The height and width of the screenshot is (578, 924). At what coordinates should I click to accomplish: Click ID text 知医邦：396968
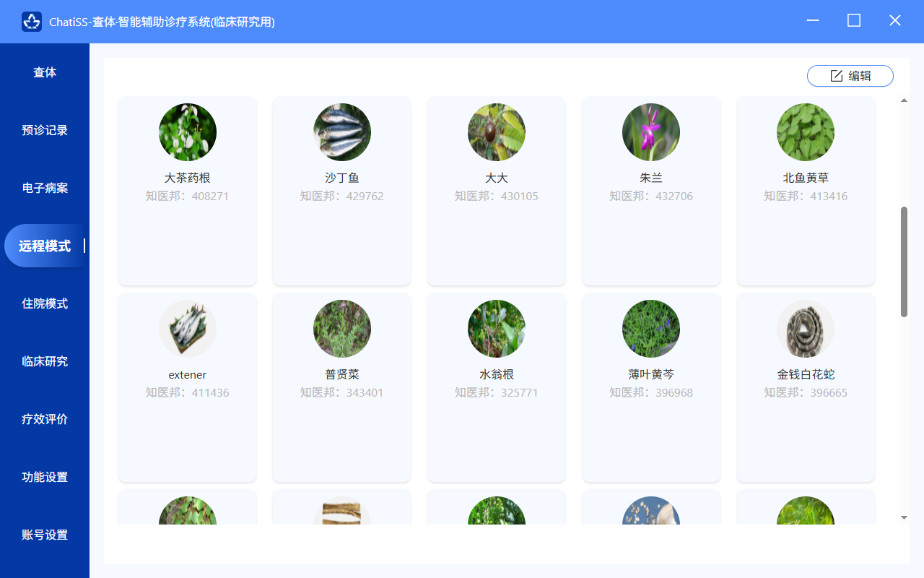651,392
